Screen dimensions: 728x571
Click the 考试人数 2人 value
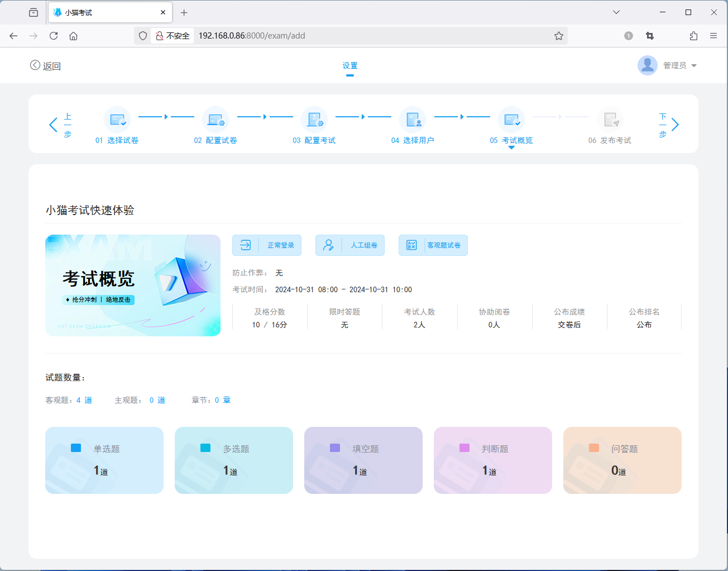[x=419, y=325]
